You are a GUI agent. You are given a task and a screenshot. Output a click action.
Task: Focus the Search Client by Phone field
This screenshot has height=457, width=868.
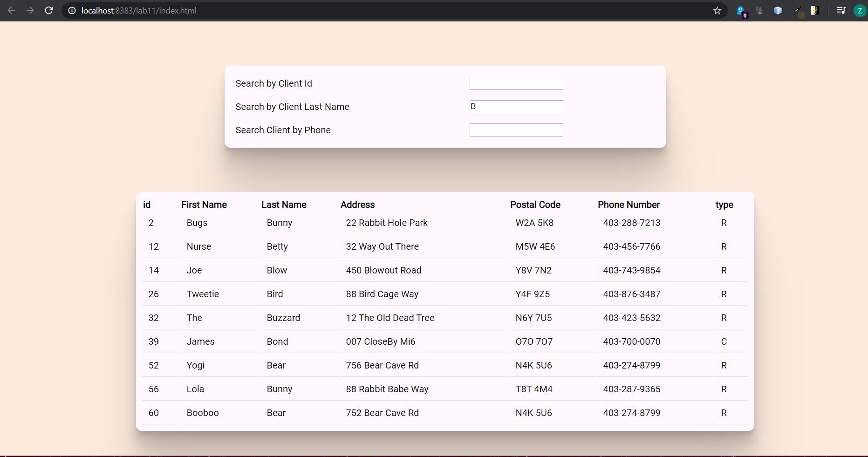[x=516, y=130]
